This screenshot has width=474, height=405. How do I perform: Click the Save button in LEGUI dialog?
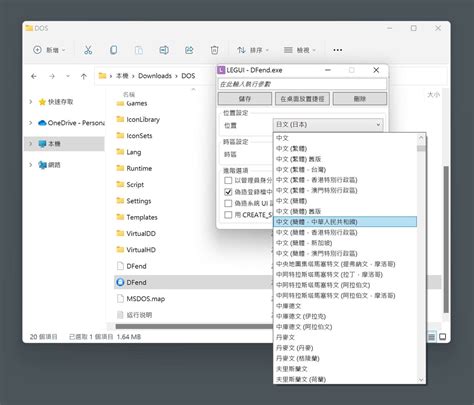(x=245, y=99)
